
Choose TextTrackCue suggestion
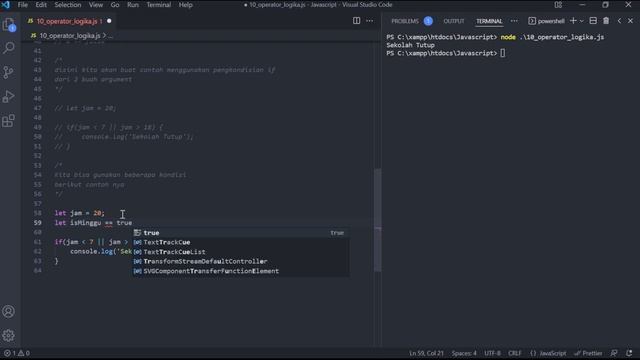(x=241, y=242)
